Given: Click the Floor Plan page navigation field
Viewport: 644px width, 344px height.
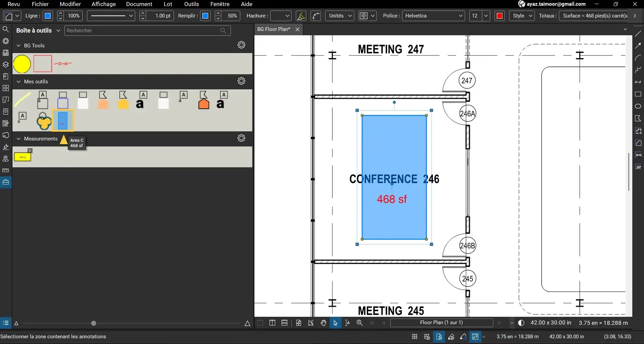Looking at the screenshot, I should [x=442, y=323].
